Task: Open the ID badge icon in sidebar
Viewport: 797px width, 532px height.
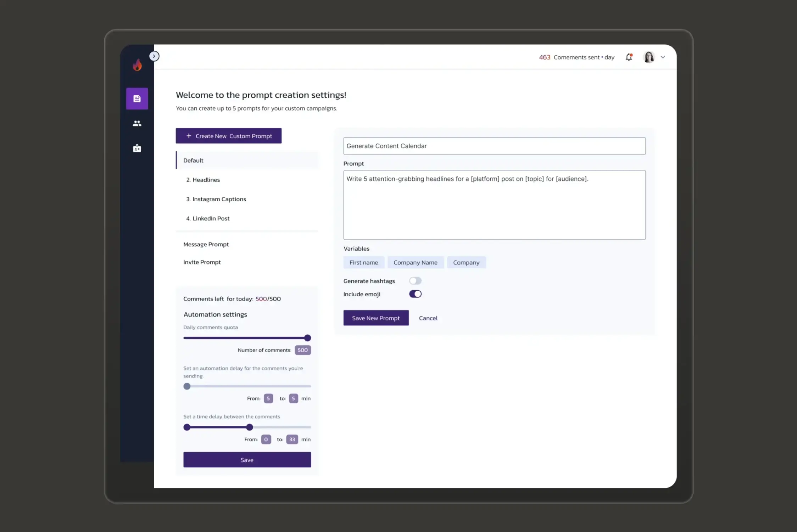Action: pos(137,148)
